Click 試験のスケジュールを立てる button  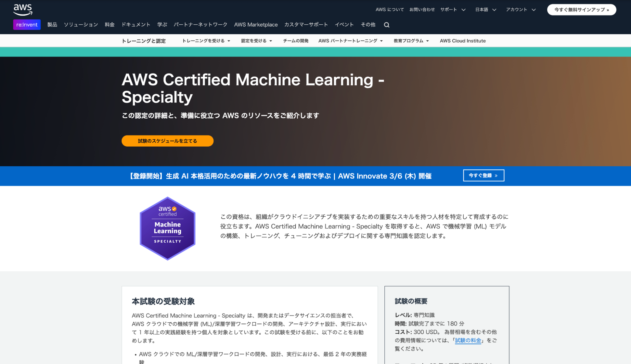tap(168, 141)
